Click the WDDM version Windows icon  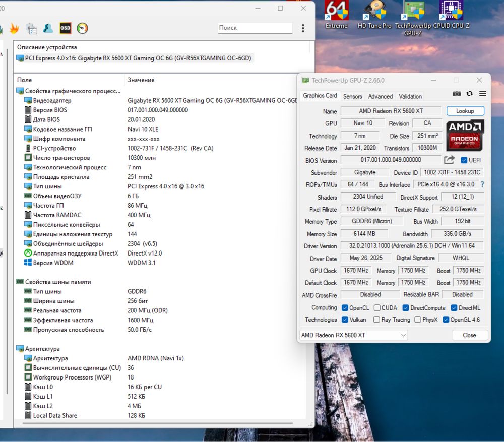(28, 263)
